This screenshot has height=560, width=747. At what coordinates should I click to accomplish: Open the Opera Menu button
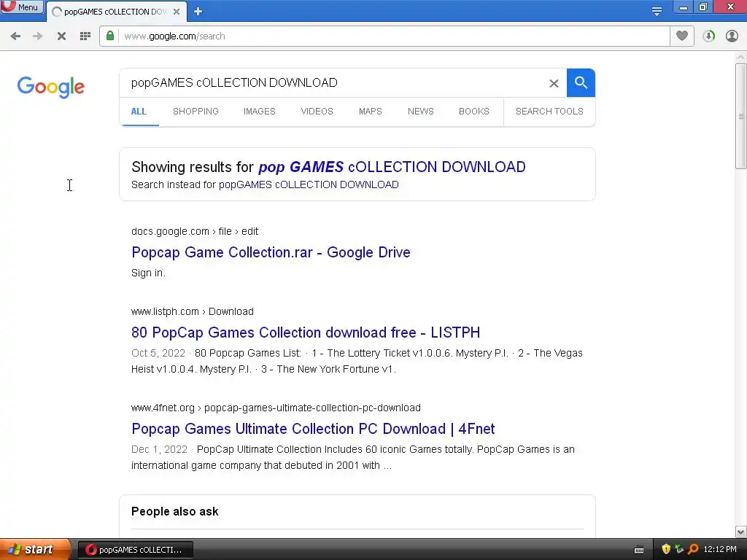click(21, 7)
